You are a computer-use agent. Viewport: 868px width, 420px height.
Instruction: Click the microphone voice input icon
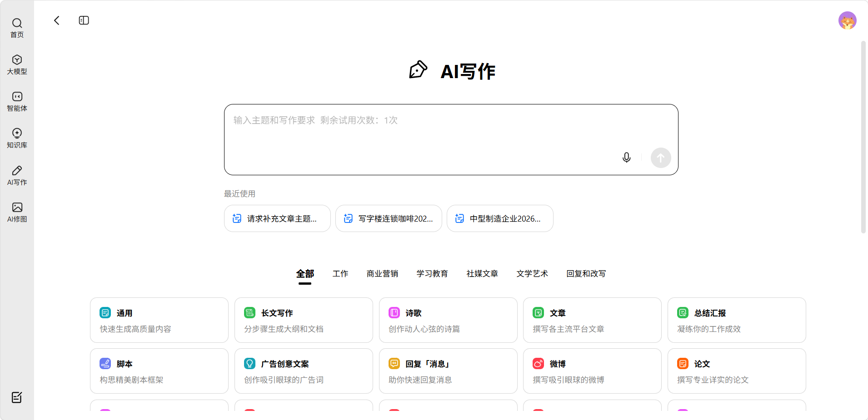pos(626,158)
